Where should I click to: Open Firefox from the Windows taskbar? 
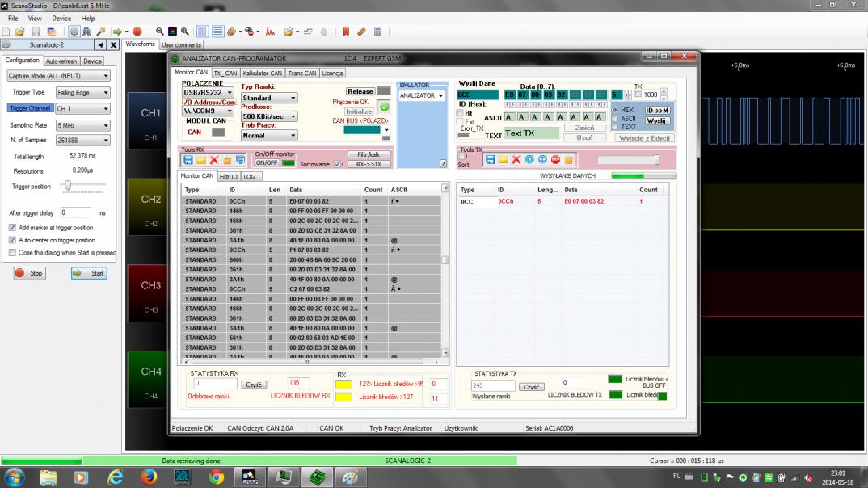point(148,477)
